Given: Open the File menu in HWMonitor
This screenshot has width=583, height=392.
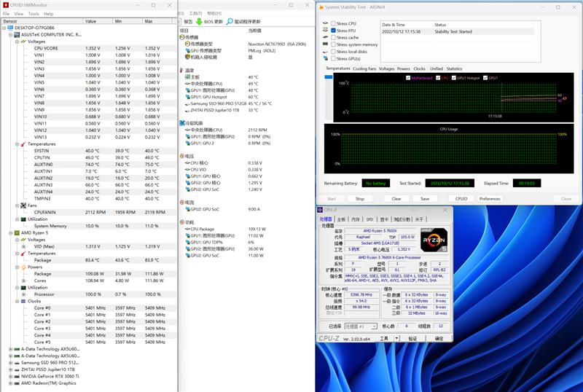Looking at the screenshot, I should click(x=6, y=14).
